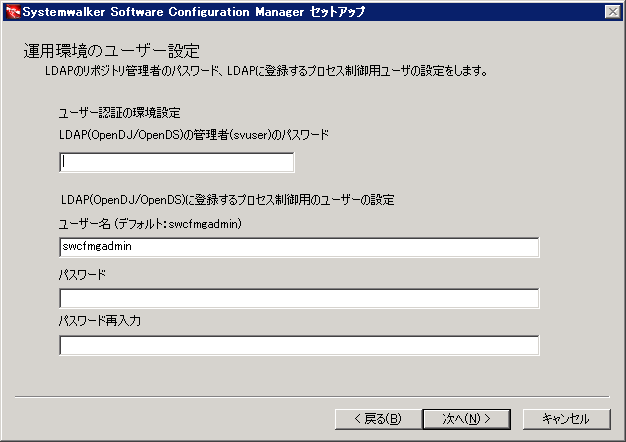Click the パスワード再入力 label

(100, 321)
